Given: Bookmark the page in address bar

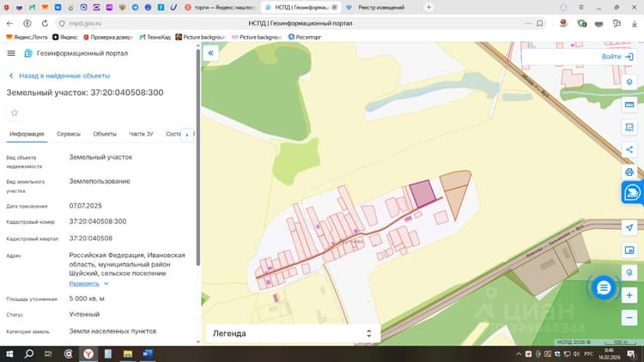Looking at the screenshot, I should coord(540,23).
